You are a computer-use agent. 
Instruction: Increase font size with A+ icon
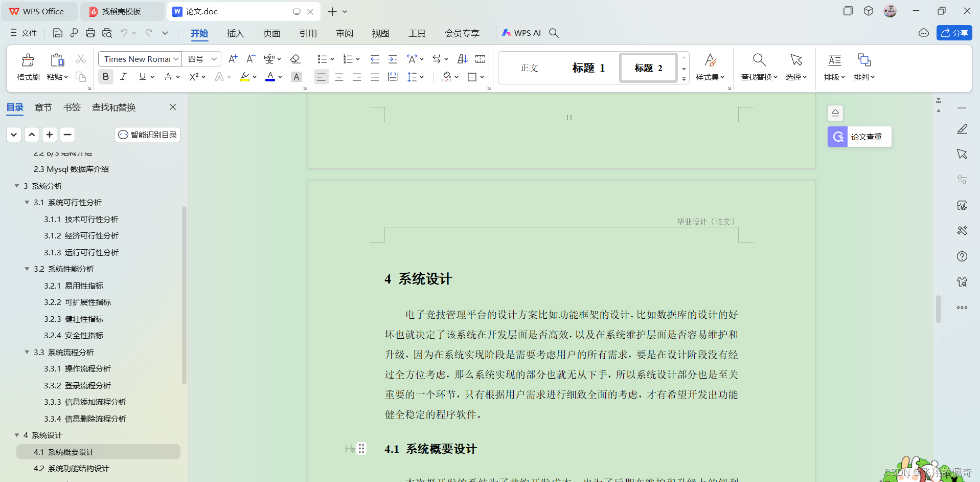pyautogui.click(x=233, y=59)
